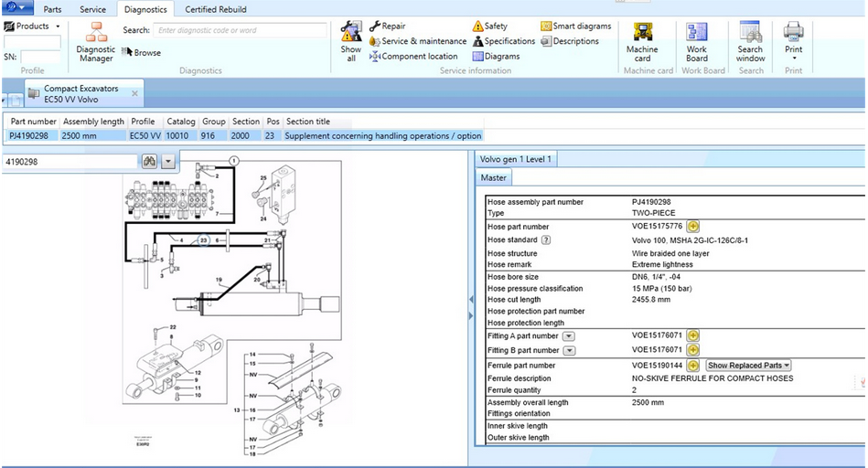Open the Work Board

point(696,42)
